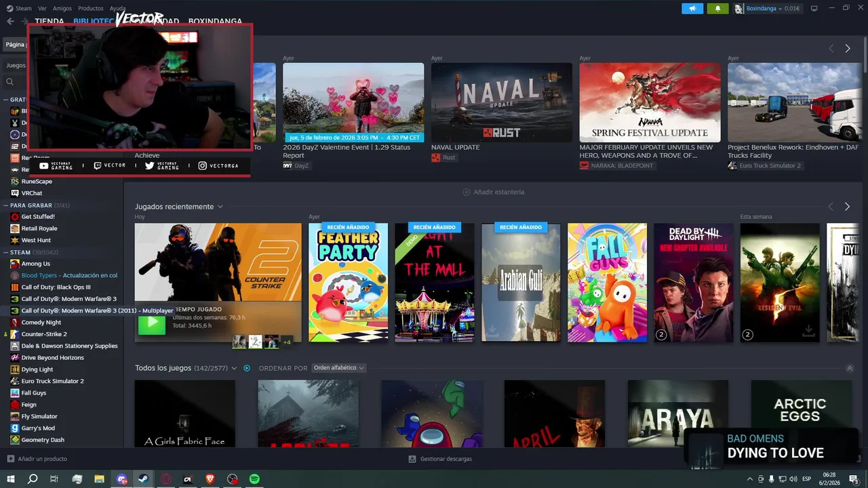Click the Boxindanga profile avatar
Screen dimensions: 868x488
click(738, 9)
